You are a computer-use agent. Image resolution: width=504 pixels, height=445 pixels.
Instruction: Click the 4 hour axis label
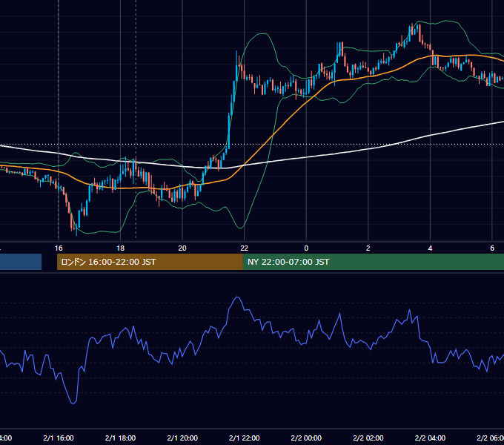click(430, 248)
